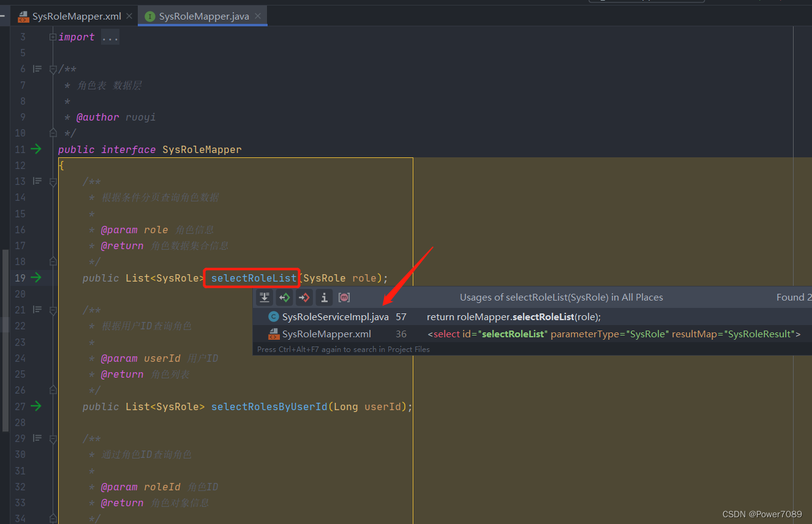Viewport: 812px width, 524px height.
Task: Collapse Javadoc via end marker at line 18
Action: [x=53, y=261]
